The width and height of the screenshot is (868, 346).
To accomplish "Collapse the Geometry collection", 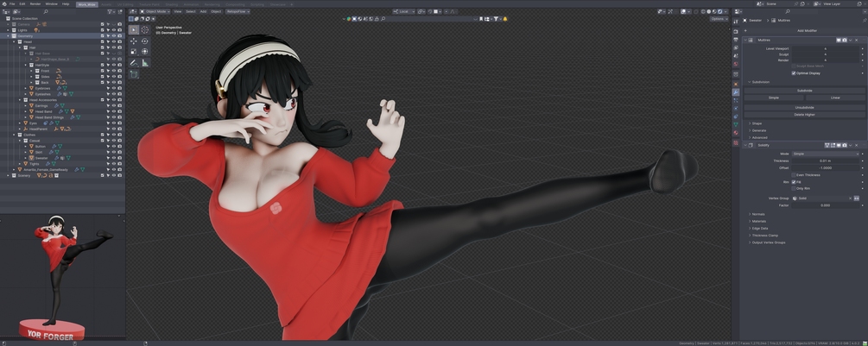I will (x=8, y=36).
